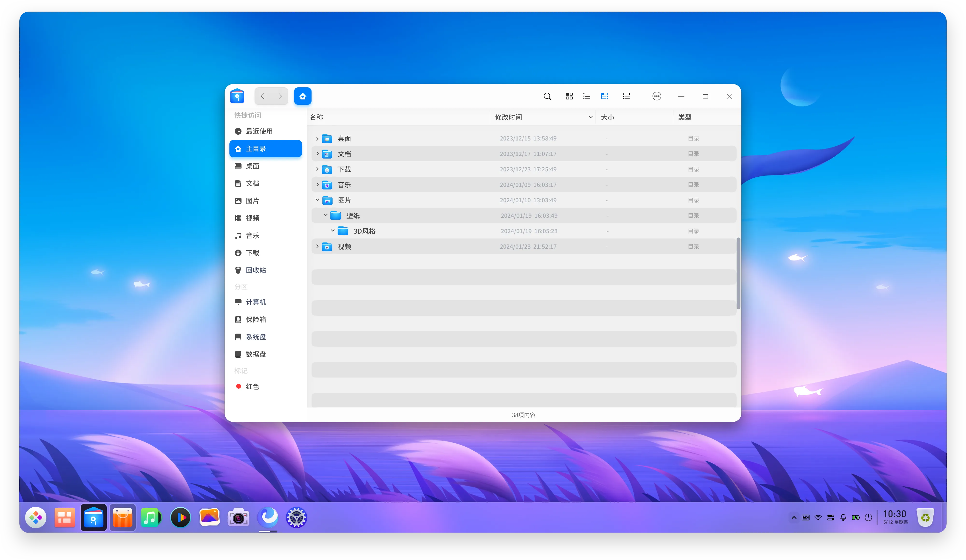Viewport: 966px width, 560px height.
Task: Select the 3D风格 folder icon
Action: (343, 231)
